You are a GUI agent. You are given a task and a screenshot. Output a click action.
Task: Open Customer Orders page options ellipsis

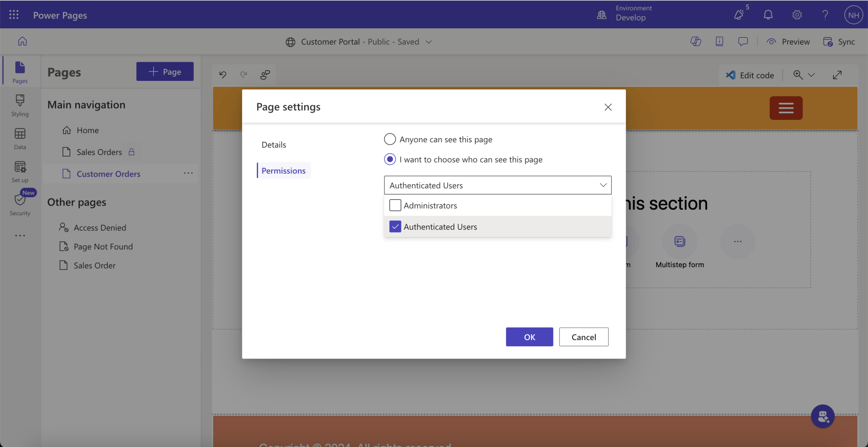point(188,174)
